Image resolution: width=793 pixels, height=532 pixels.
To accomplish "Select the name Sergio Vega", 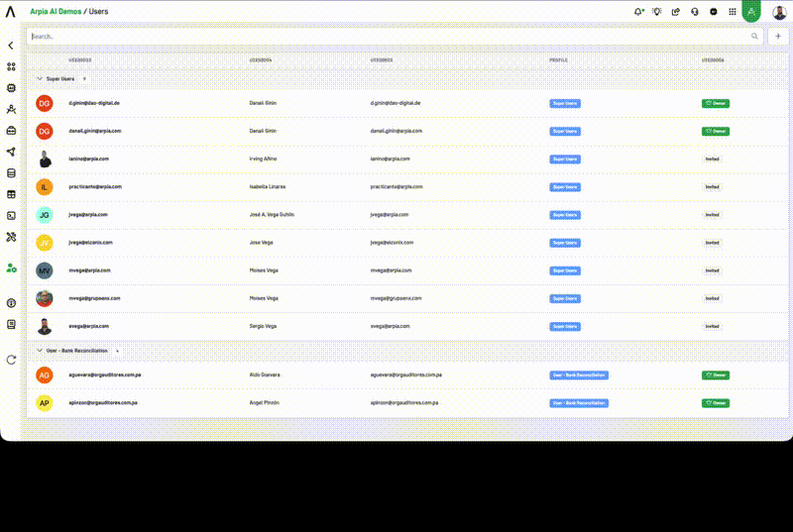I will (x=263, y=326).
